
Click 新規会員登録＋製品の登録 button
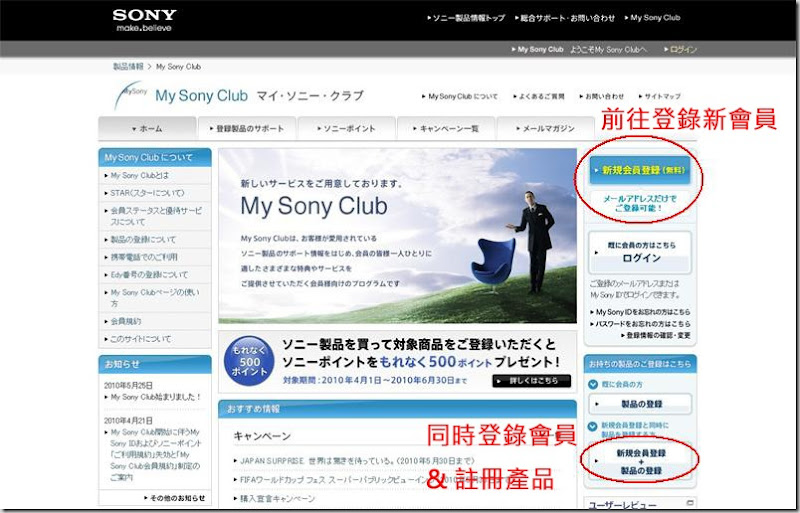[641, 461]
